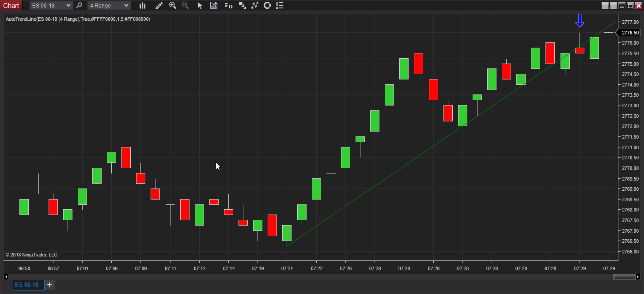Open the instrument search magnifier icon
This screenshot has width=644, height=294.
79,5
